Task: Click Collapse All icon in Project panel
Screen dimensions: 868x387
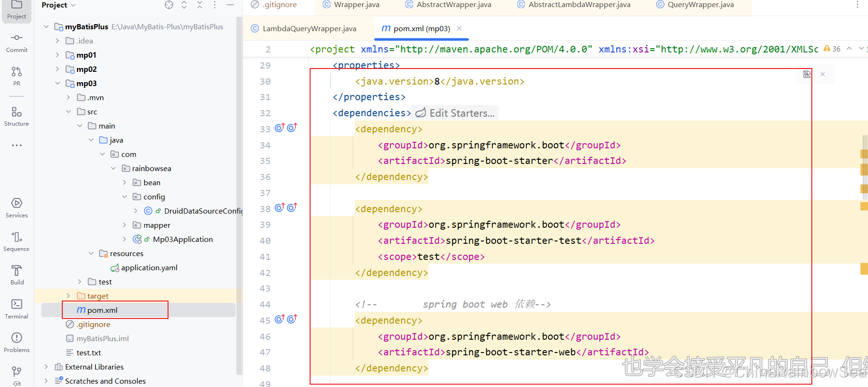Action: 200,5
